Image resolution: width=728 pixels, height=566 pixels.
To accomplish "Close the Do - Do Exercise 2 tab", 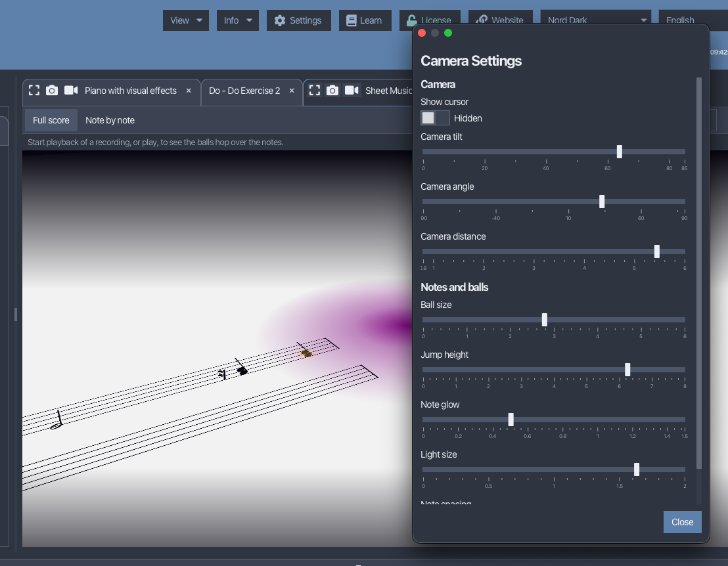I will tap(292, 91).
